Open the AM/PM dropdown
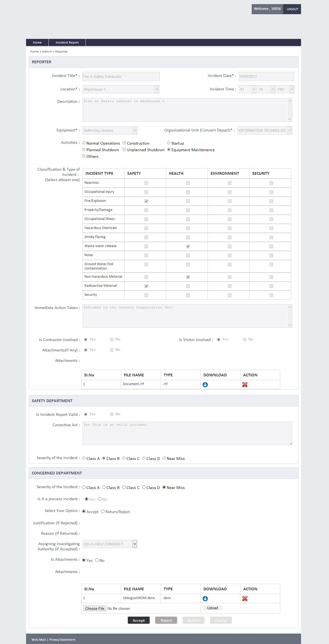 point(285,89)
